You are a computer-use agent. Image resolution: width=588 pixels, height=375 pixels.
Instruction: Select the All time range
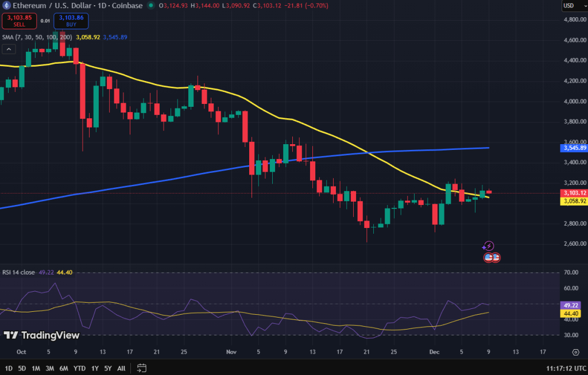tap(121, 368)
